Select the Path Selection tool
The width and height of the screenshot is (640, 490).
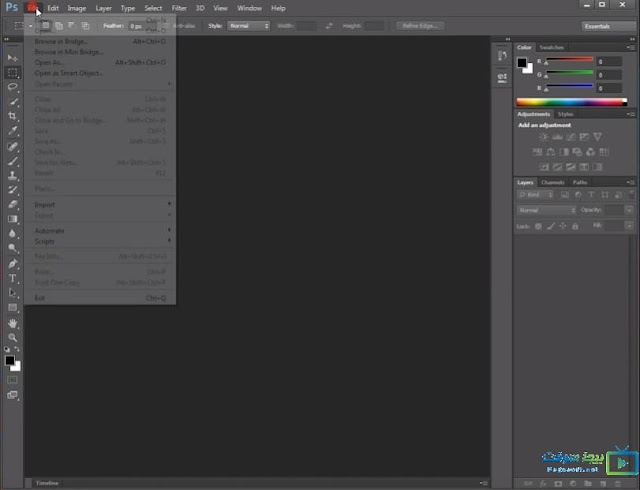[13, 293]
